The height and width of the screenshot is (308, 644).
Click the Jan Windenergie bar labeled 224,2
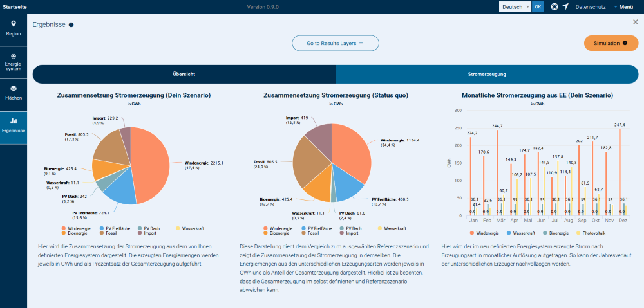470,176
